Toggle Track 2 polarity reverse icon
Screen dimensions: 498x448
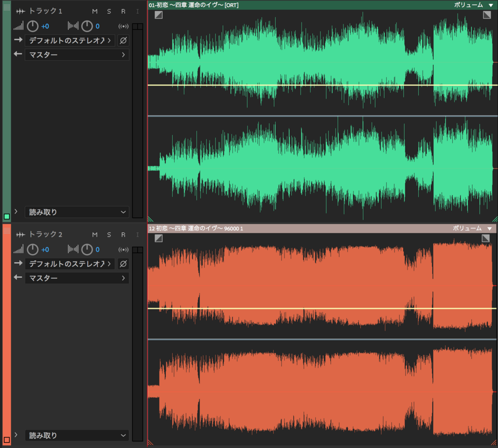point(123,264)
